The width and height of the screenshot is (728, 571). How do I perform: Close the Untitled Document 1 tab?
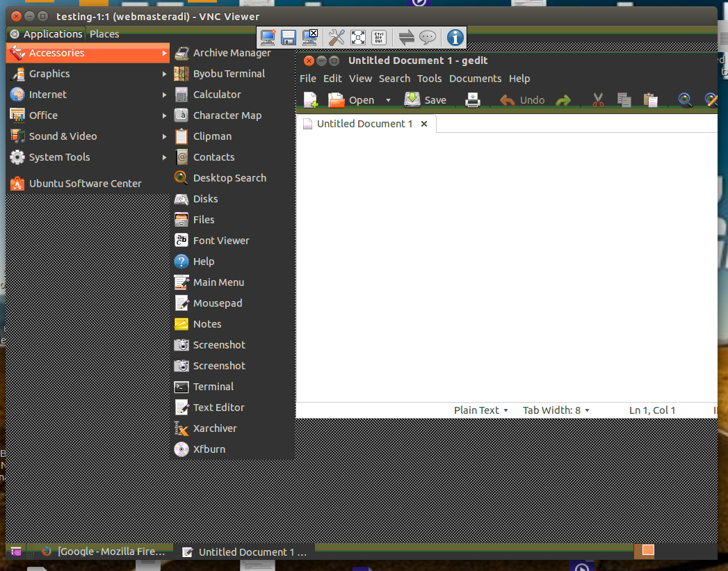tap(424, 124)
